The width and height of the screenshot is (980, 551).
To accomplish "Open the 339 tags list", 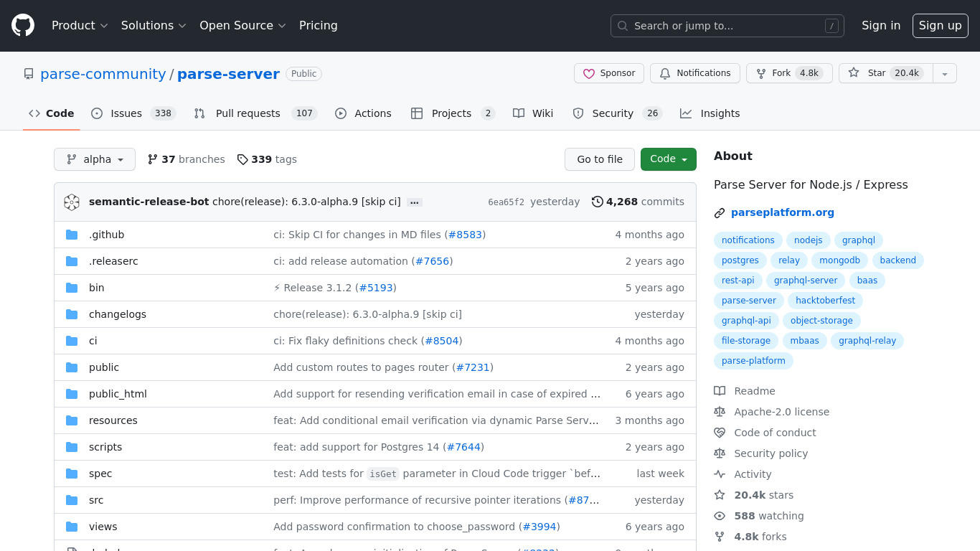I will (267, 159).
